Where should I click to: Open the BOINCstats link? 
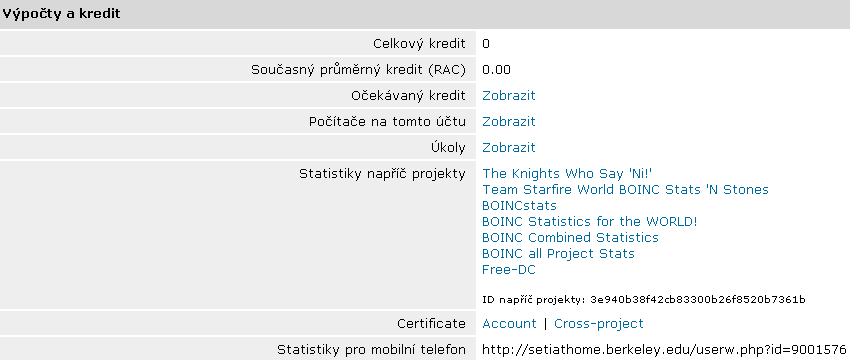519,205
